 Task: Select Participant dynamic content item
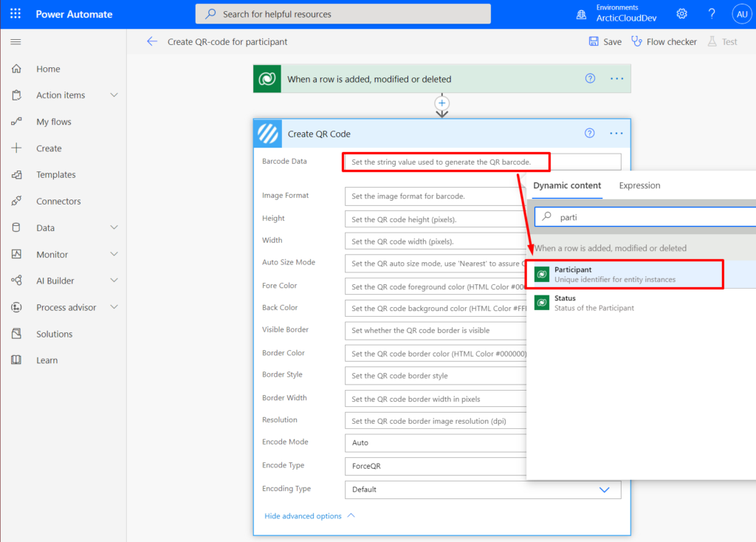tap(625, 275)
